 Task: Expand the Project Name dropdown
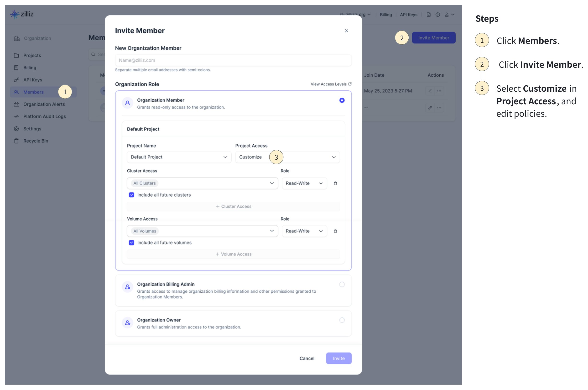pos(179,157)
